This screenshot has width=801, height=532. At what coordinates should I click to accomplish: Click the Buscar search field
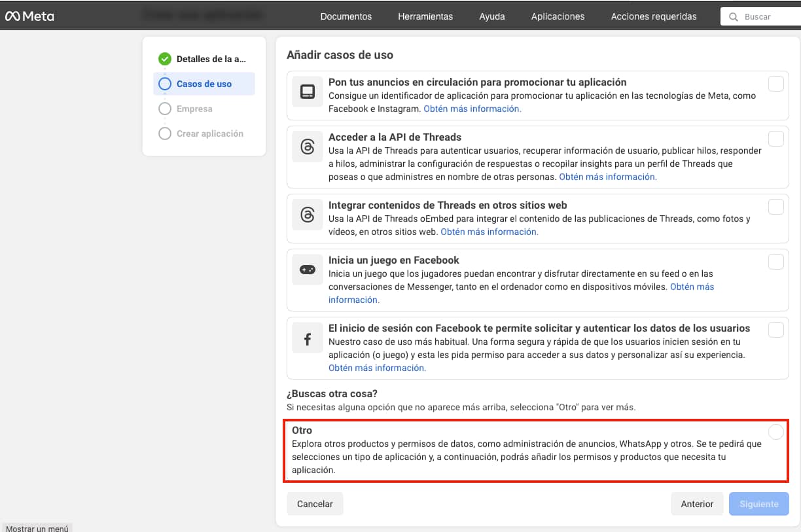761,17
